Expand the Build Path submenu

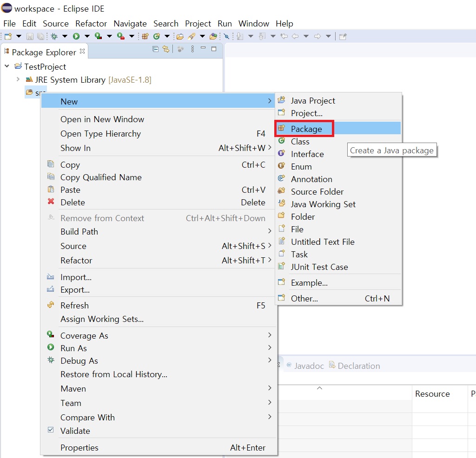pos(159,231)
